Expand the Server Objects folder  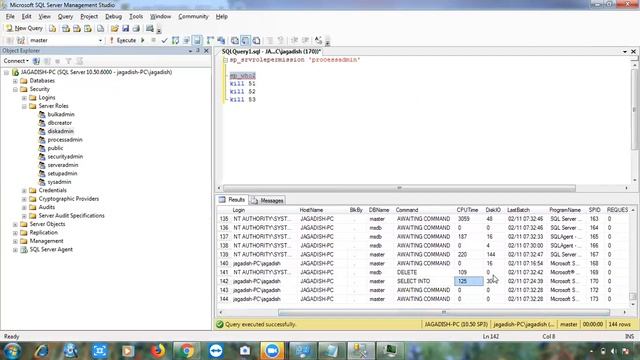click(15, 224)
